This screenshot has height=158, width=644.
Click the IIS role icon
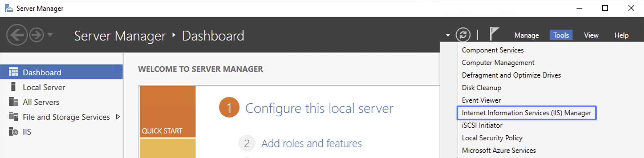[13, 131]
